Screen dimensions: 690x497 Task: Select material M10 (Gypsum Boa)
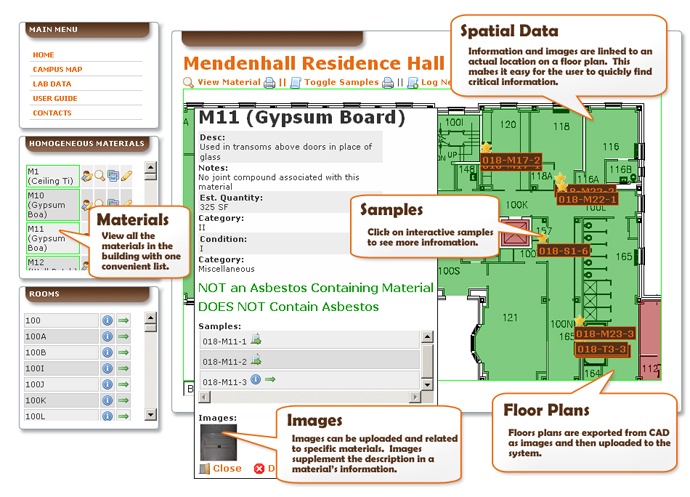(x=53, y=205)
